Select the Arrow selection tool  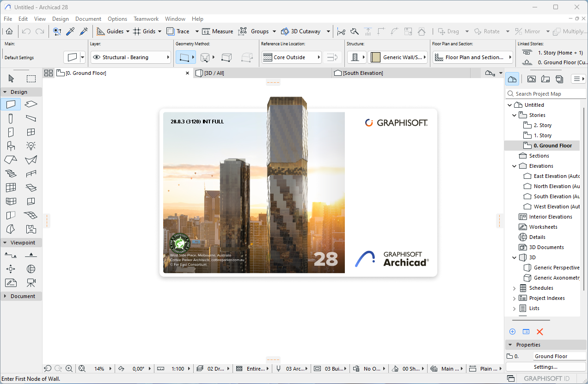pos(11,79)
